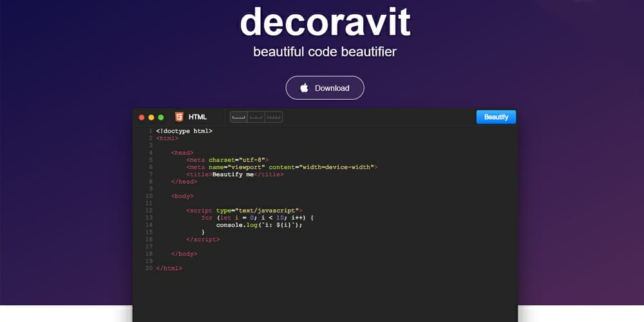Click the opening '<body>' tag line
Viewport: 644px width, 322px height.
182,196
